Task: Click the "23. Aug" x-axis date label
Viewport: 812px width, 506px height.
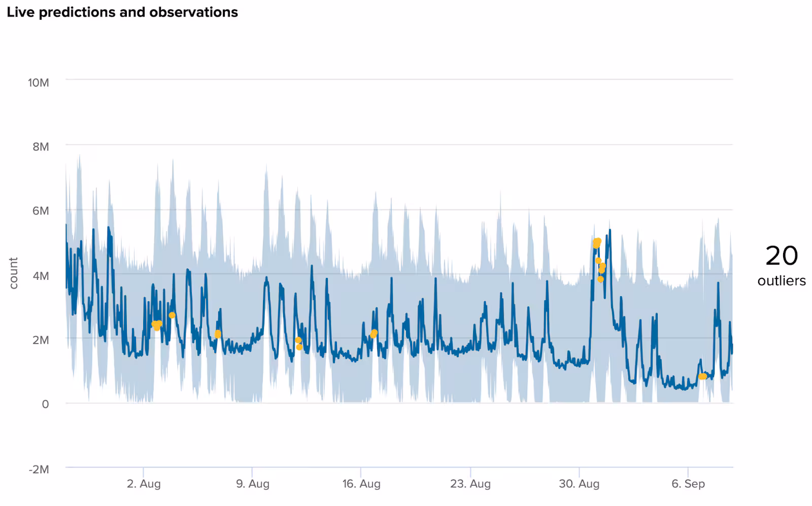Action: click(470, 484)
